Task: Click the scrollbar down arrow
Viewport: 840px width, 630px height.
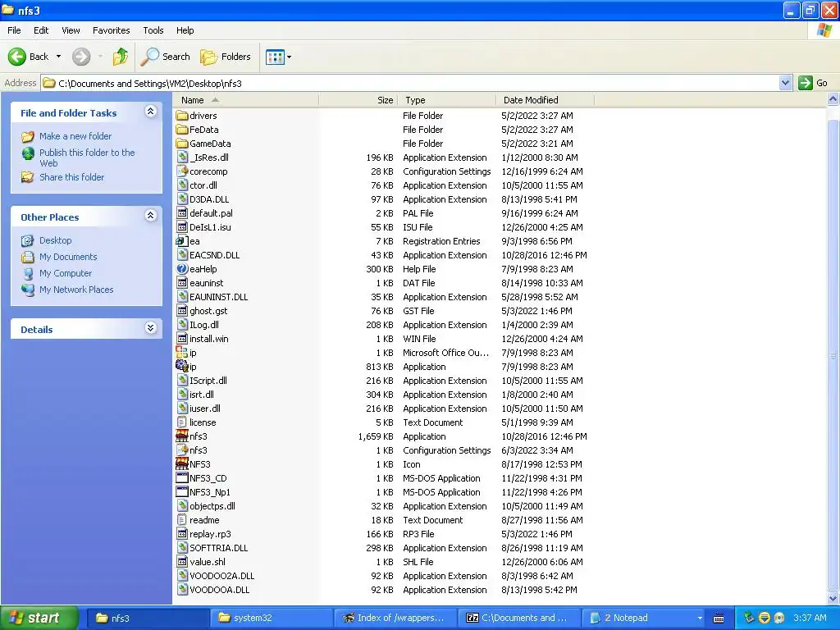Action: click(x=833, y=598)
